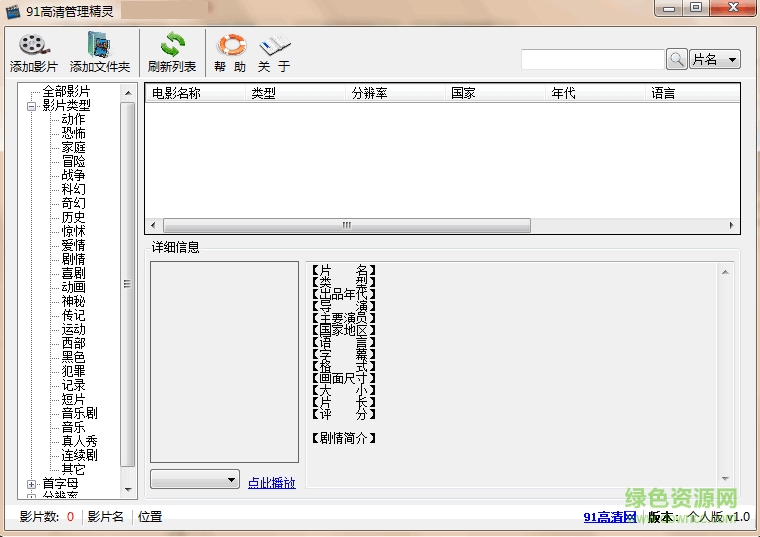Image resolution: width=760 pixels, height=537 pixels.
Task: Sort by 电影名称 column header
Action: coord(195,93)
